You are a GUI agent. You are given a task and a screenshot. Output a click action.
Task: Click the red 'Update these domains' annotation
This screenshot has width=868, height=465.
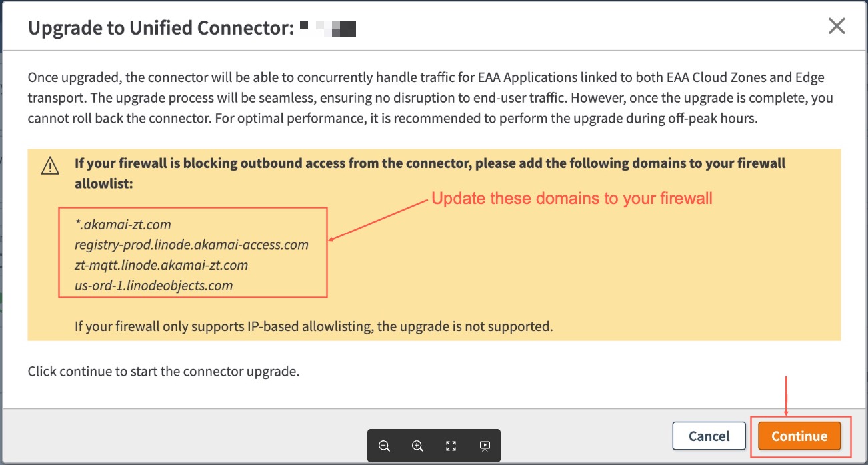click(572, 198)
